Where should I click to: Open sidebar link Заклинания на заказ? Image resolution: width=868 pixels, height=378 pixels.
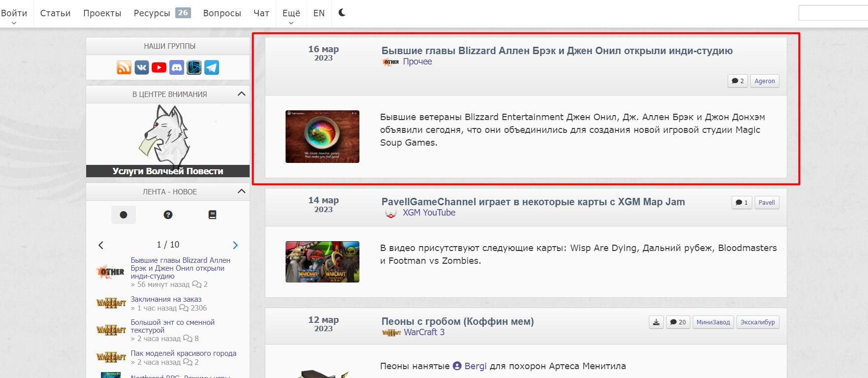(166, 299)
